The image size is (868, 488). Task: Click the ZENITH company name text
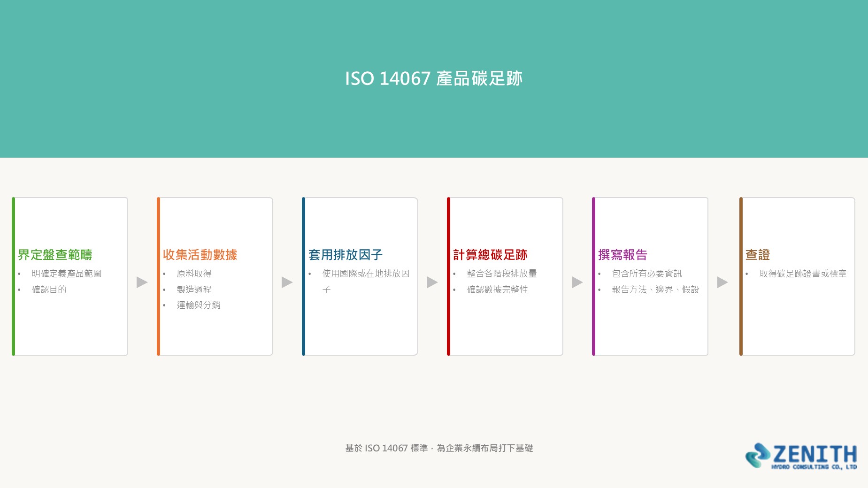point(814,454)
